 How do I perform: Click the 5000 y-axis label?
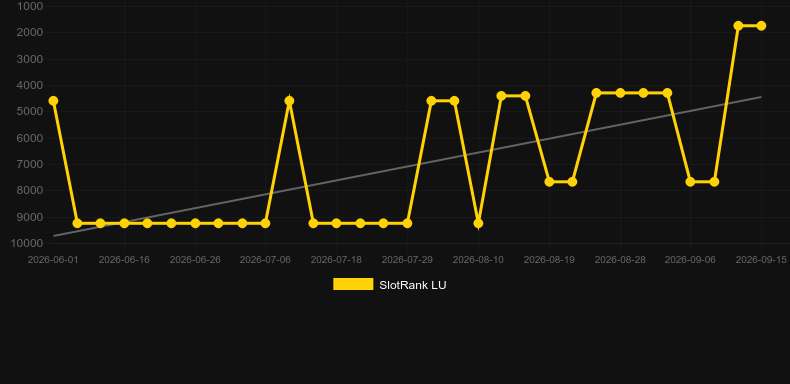tap(30, 111)
